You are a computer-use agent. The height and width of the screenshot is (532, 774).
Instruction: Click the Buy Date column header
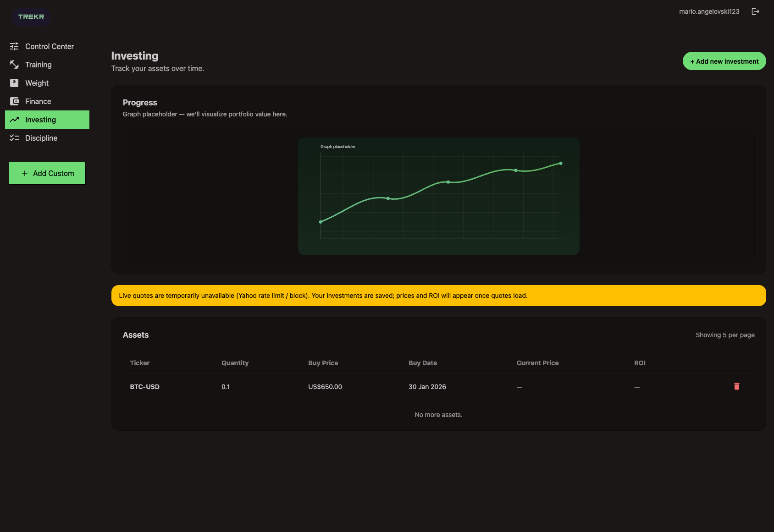(x=422, y=363)
